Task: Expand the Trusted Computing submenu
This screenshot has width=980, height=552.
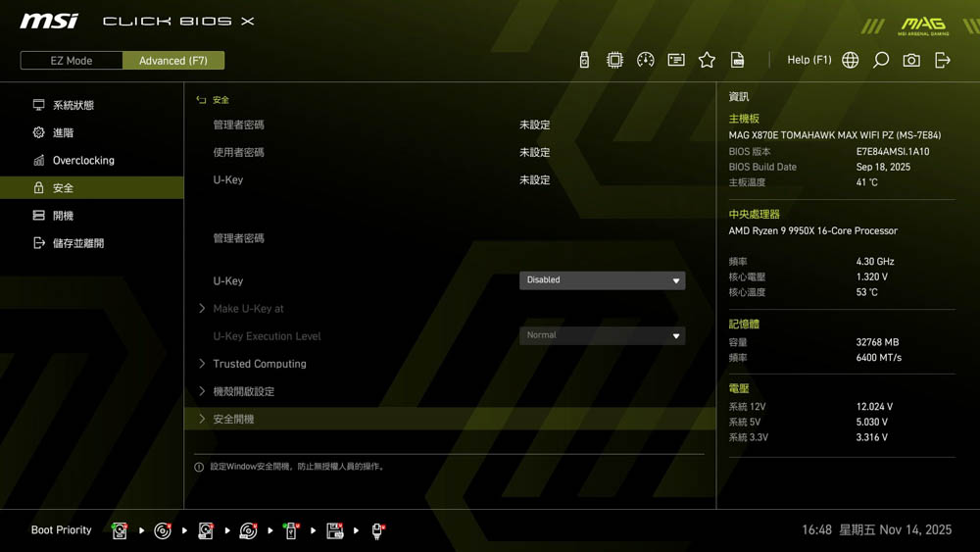Action: (x=260, y=364)
